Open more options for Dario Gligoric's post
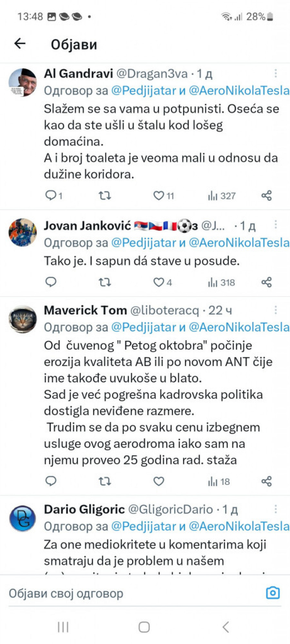 275,509
